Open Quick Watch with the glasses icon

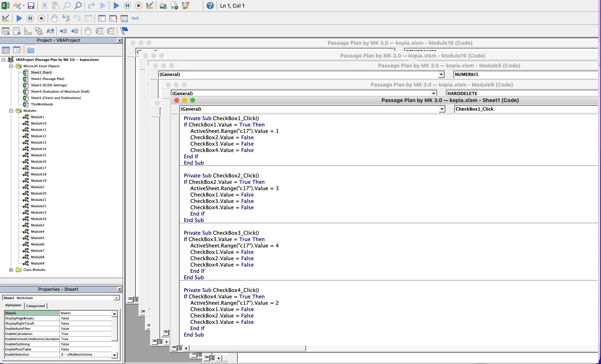tap(135, 18)
